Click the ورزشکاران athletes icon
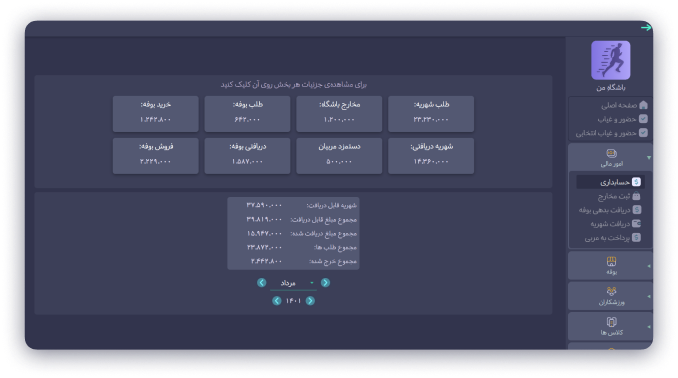 [x=611, y=291]
